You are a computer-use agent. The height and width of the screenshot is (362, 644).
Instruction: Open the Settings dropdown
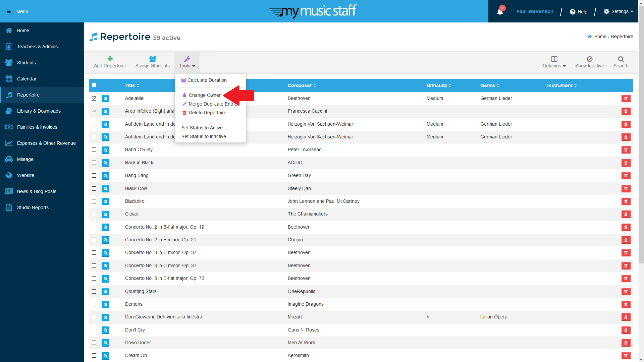coord(619,11)
